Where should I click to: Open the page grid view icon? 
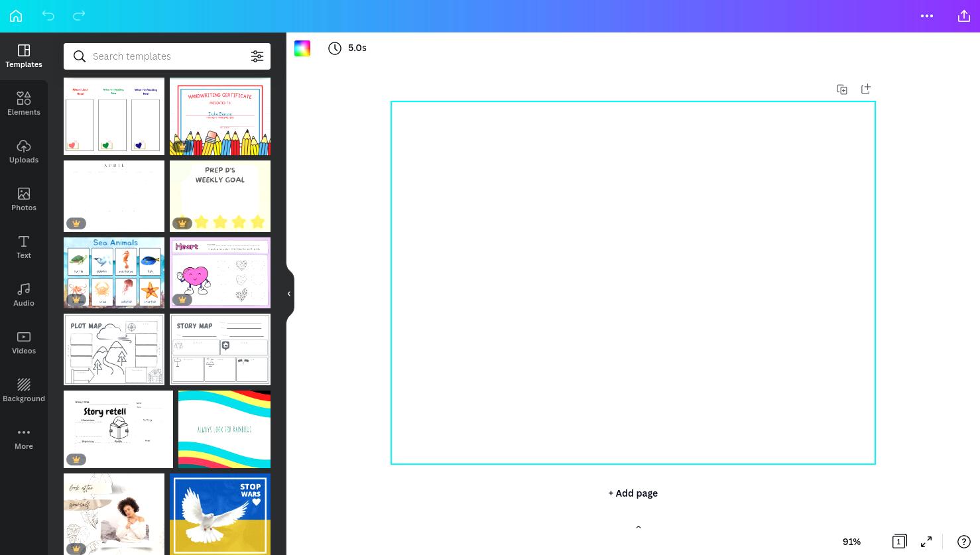coord(899,542)
